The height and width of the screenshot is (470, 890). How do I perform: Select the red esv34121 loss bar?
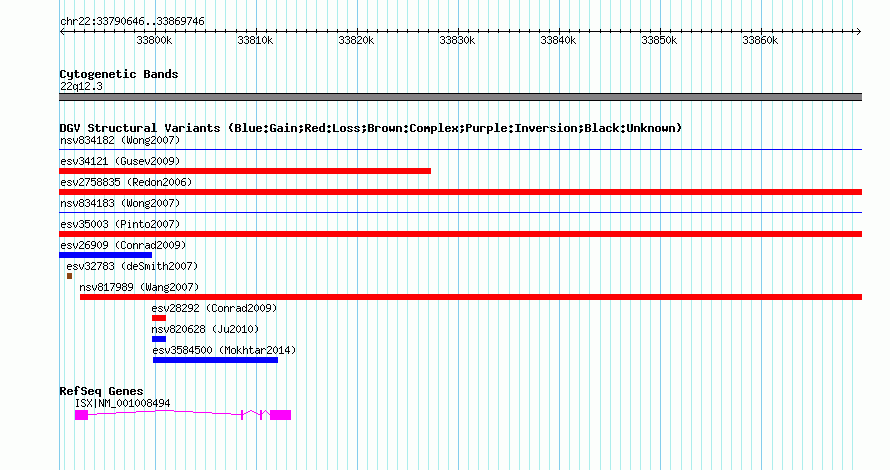click(x=245, y=171)
